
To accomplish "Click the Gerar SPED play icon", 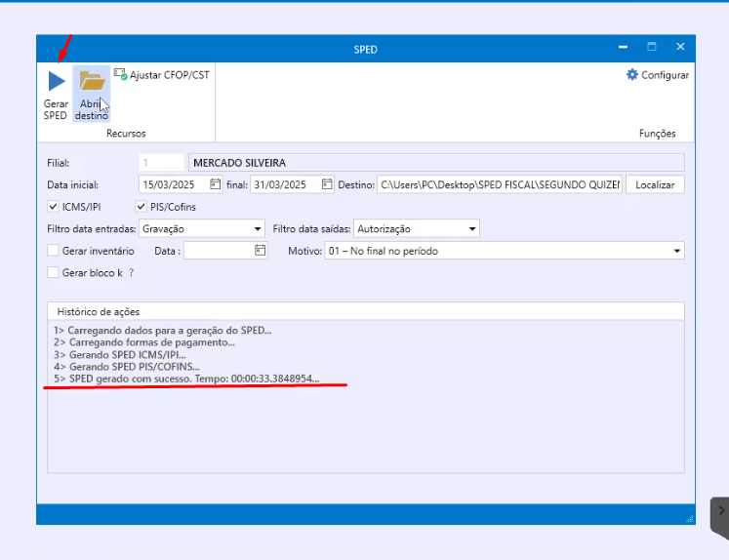I will pos(57,82).
